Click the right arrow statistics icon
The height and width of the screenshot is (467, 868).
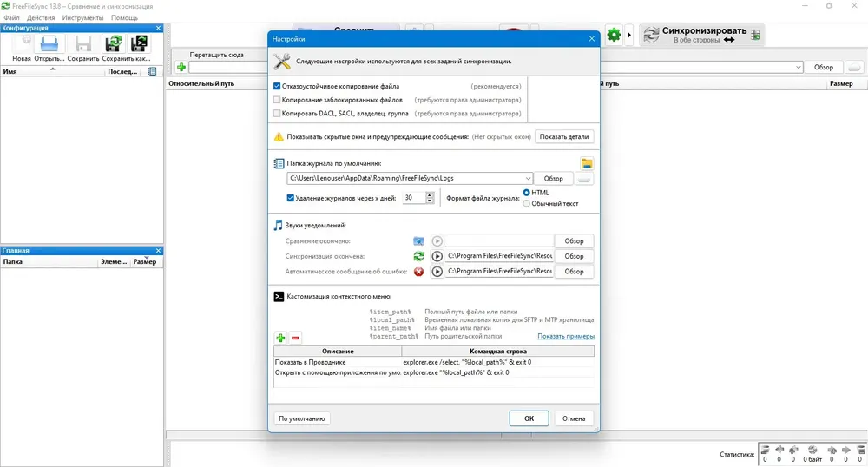[x=845, y=450]
